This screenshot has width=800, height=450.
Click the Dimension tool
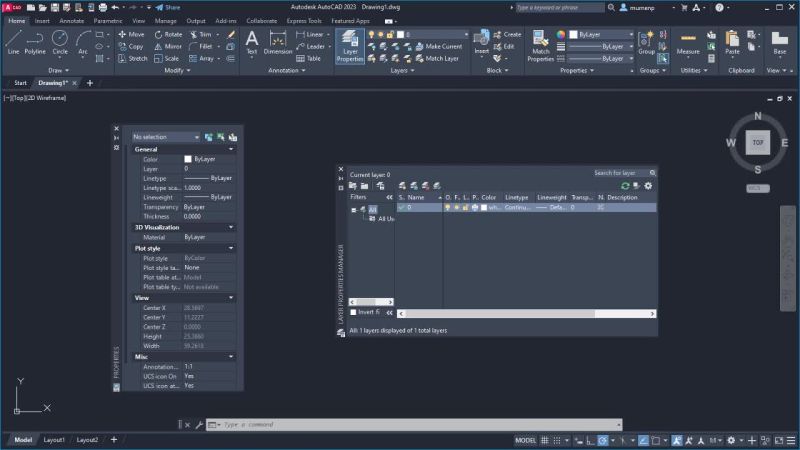(x=278, y=43)
